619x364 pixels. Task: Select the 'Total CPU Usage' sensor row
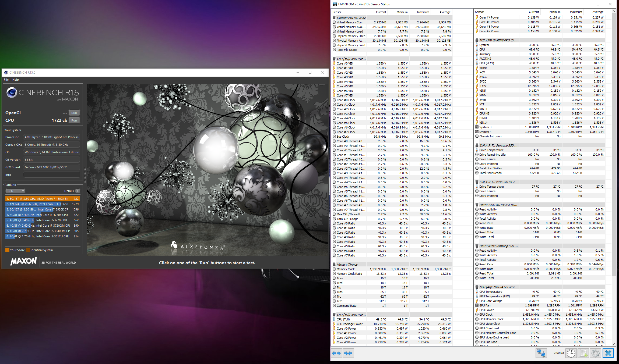click(392, 219)
